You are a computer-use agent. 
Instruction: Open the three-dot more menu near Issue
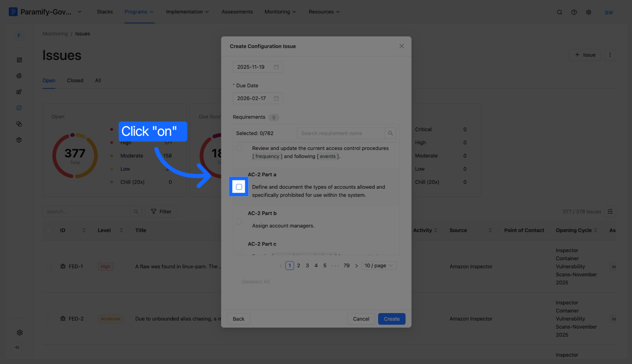(x=610, y=55)
